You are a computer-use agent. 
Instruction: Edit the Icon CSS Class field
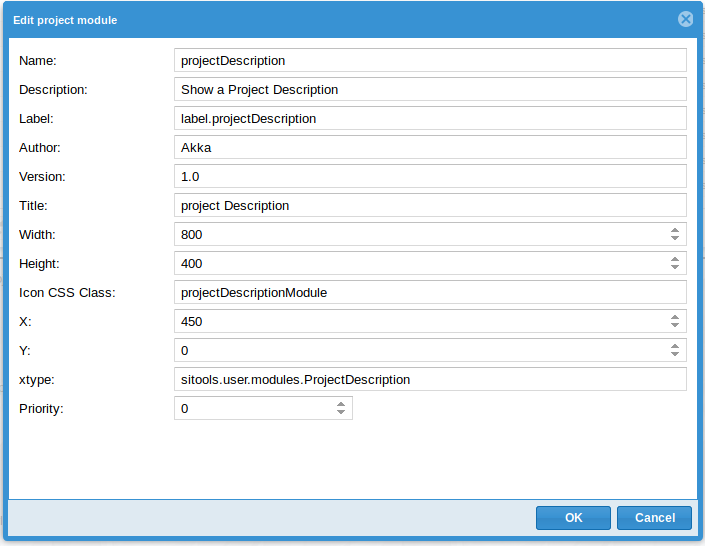click(430, 292)
